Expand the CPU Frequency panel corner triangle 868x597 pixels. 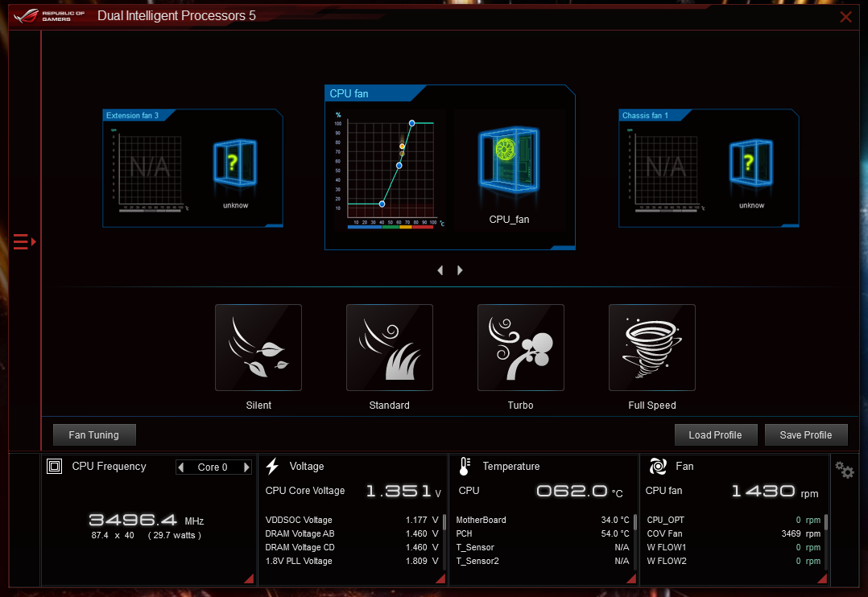pyautogui.click(x=249, y=578)
